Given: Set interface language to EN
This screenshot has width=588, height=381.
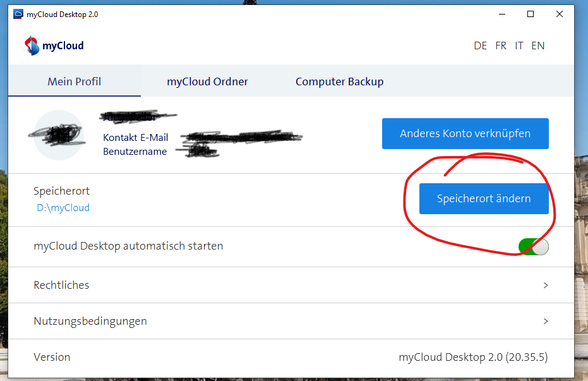Looking at the screenshot, I should coord(537,45).
